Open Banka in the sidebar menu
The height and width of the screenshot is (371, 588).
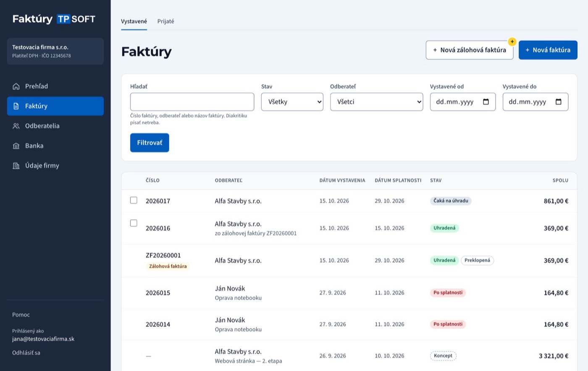point(55,146)
